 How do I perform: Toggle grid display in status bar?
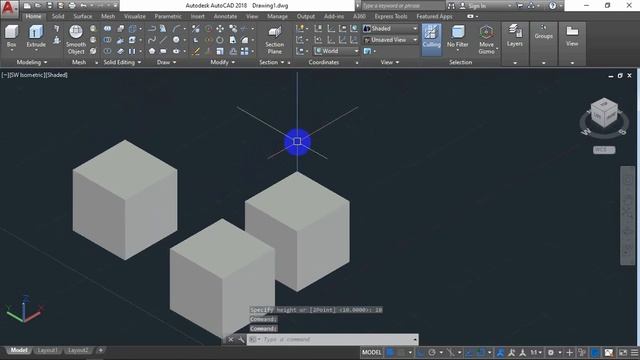pos(390,352)
